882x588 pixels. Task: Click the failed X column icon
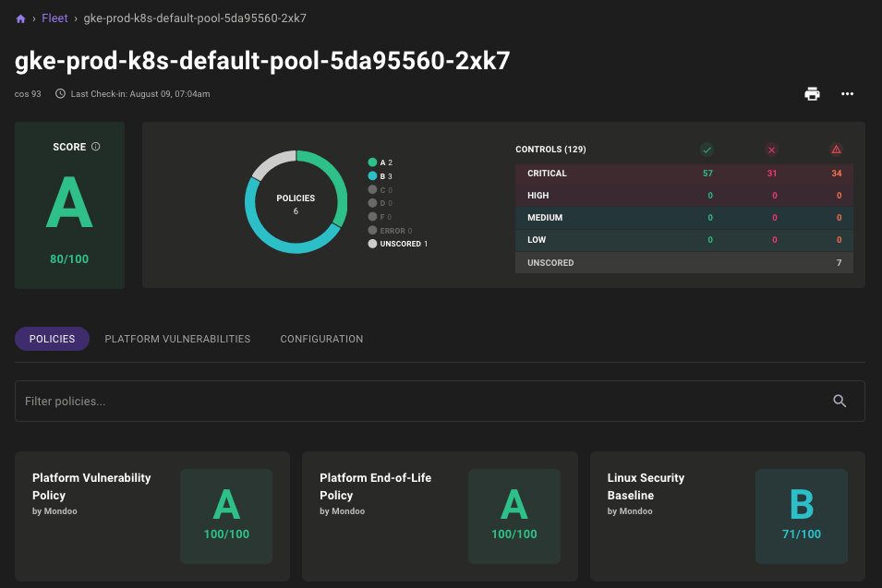tap(772, 150)
